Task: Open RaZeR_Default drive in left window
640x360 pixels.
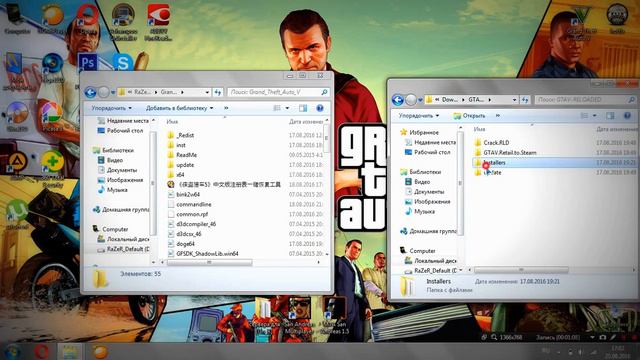Action: tap(128, 249)
